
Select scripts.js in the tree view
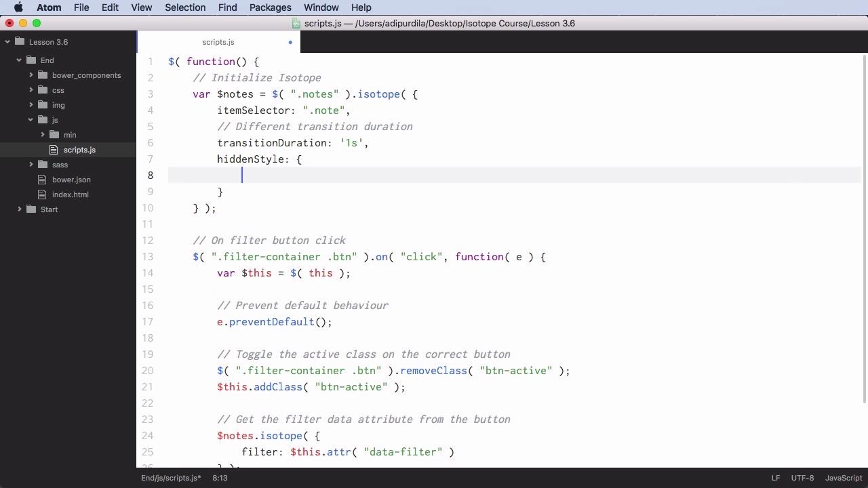click(79, 150)
